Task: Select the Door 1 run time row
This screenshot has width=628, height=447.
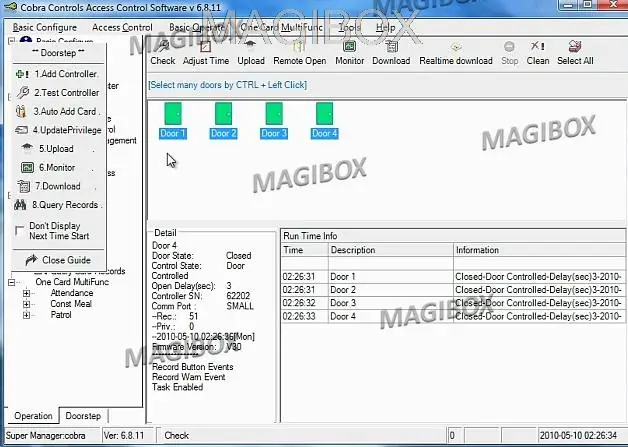Action: 453,277
